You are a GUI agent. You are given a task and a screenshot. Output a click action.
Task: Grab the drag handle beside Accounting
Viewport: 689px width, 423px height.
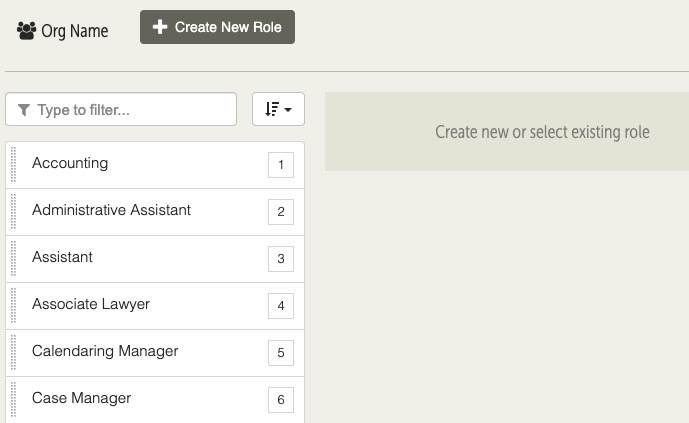(13, 165)
